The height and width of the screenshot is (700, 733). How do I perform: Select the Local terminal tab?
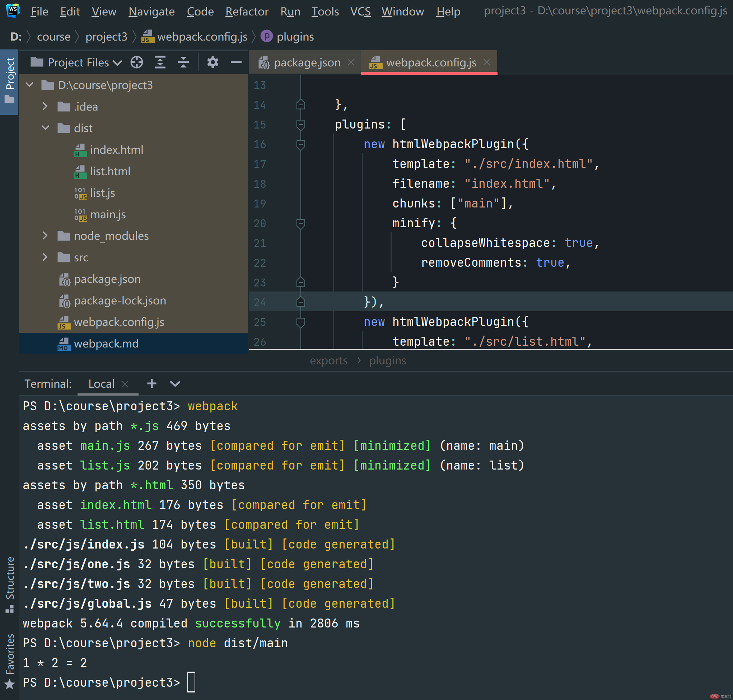(x=102, y=384)
